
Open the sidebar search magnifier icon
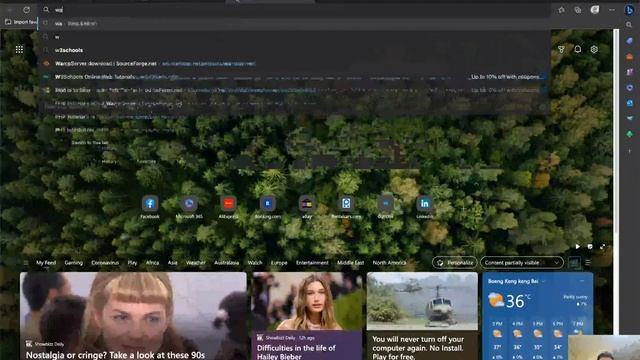tap(629, 25)
